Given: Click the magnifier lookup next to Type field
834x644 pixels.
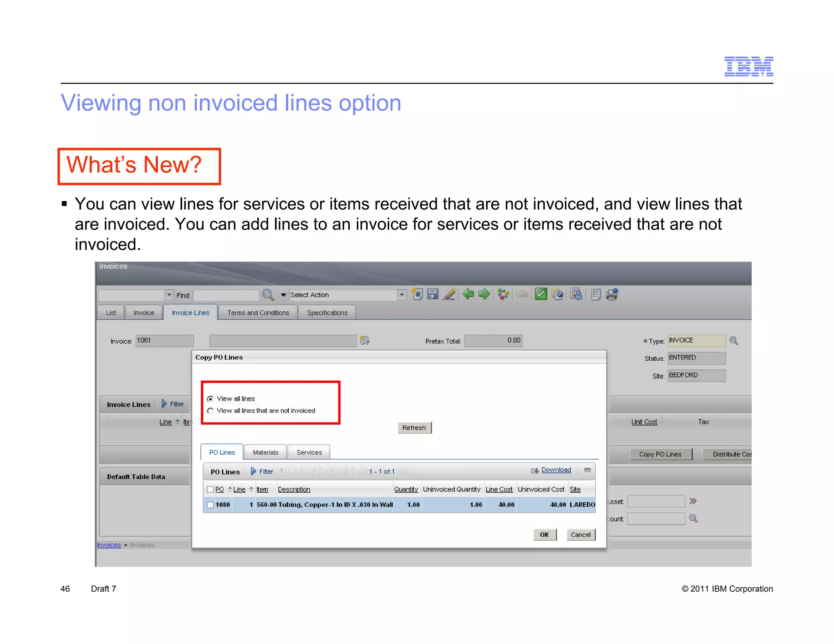Looking at the screenshot, I should tap(734, 340).
